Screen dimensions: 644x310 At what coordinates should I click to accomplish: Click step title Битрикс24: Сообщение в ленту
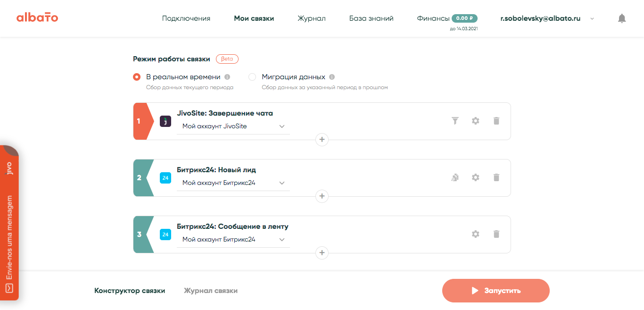click(x=232, y=226)
